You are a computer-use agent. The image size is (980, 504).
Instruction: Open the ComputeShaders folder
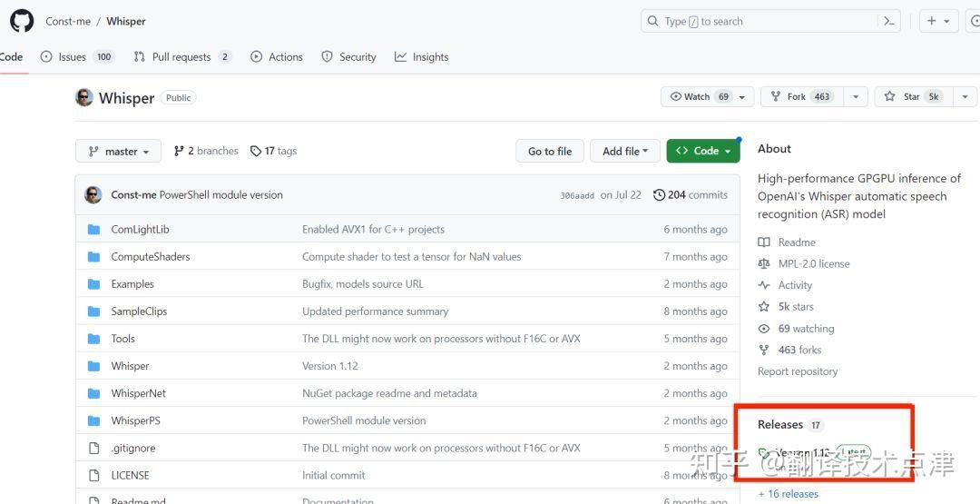(x=151, y=257)
